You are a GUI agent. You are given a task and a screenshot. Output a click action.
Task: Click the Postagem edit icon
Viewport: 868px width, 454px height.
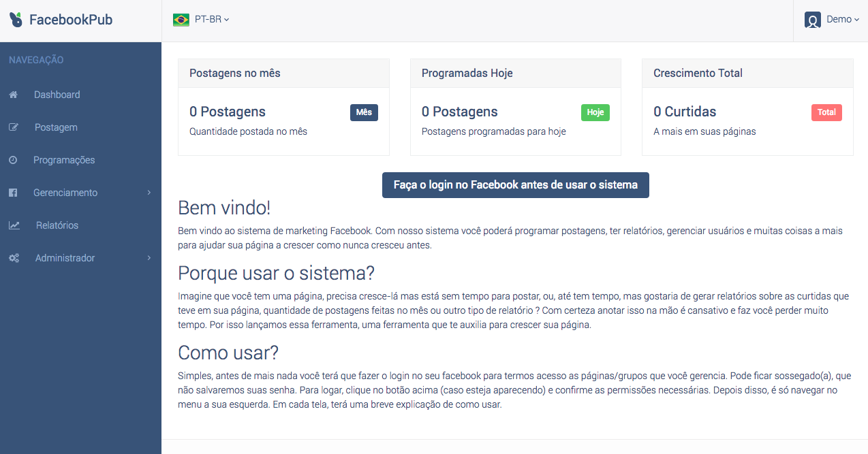13,127
